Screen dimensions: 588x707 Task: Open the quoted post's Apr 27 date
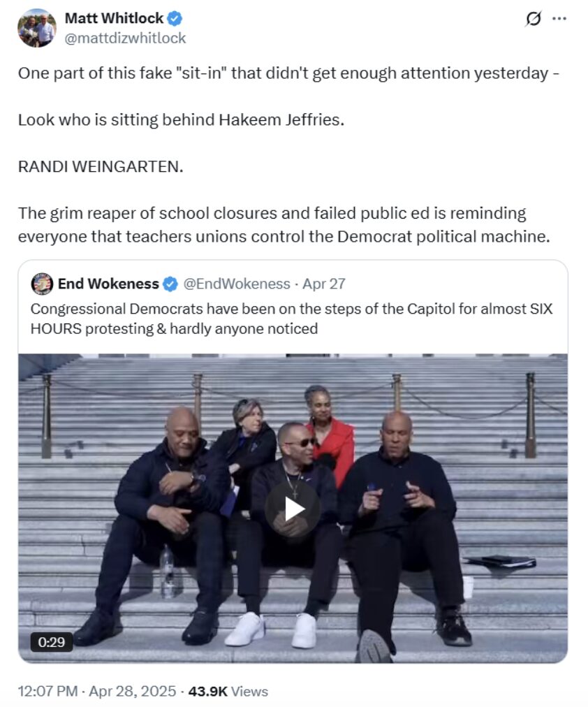click(x=323, y=284)
